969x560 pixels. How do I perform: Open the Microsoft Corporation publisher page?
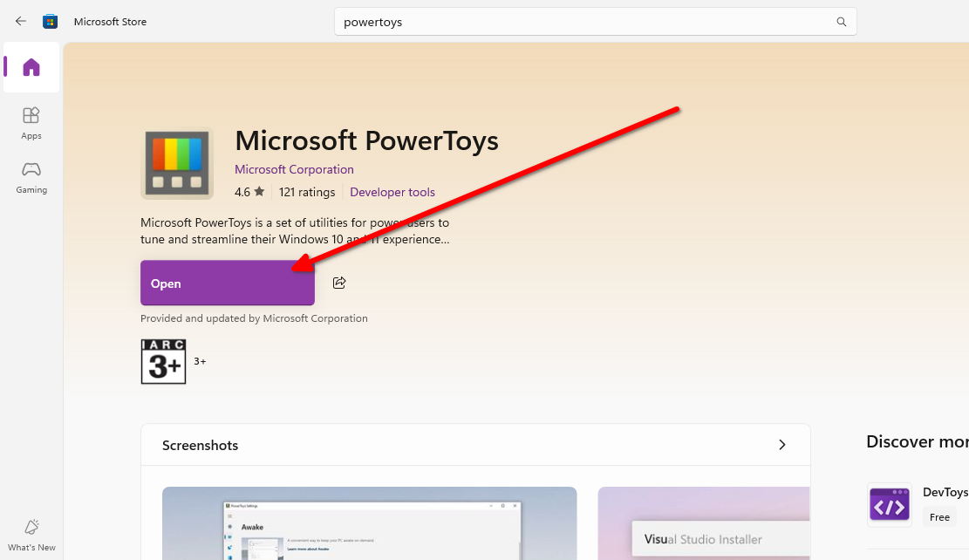click(294, 168)
